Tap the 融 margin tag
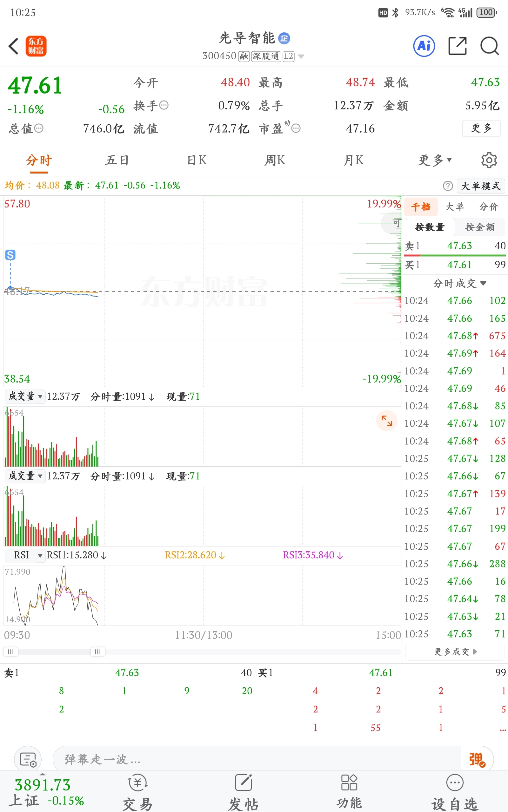 pyautogui.click(x=244, y=56)
